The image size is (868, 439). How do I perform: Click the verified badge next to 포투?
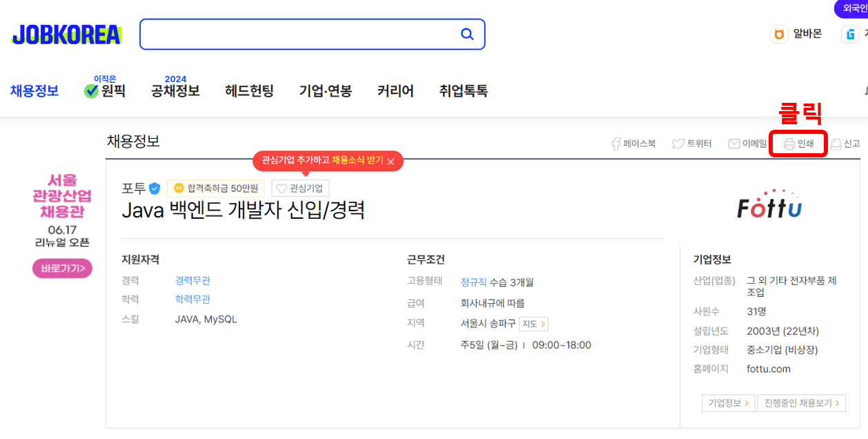(154, 187)
